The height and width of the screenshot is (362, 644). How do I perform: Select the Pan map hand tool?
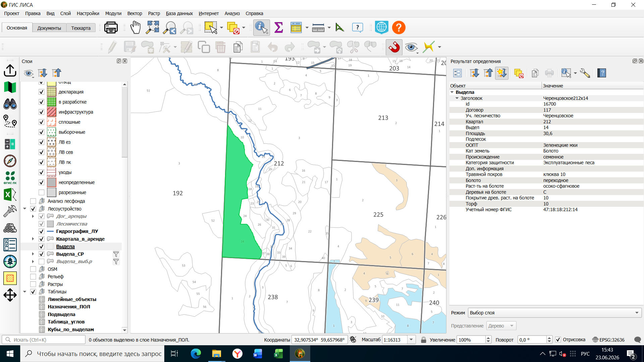[136, 27]
